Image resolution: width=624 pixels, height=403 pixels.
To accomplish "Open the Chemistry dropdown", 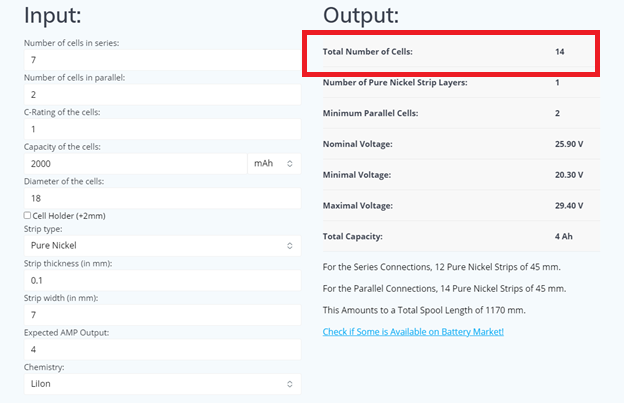I will click(162, 383).
